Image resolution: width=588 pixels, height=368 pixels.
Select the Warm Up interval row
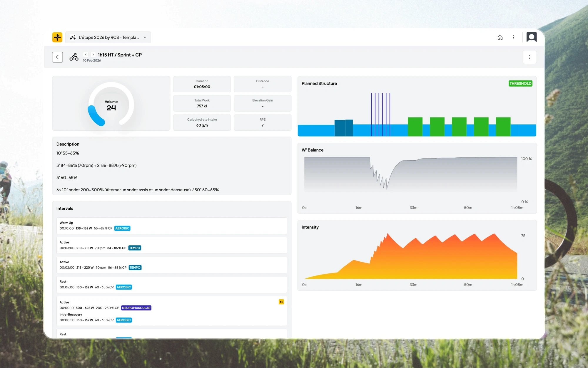pos(172,226)
